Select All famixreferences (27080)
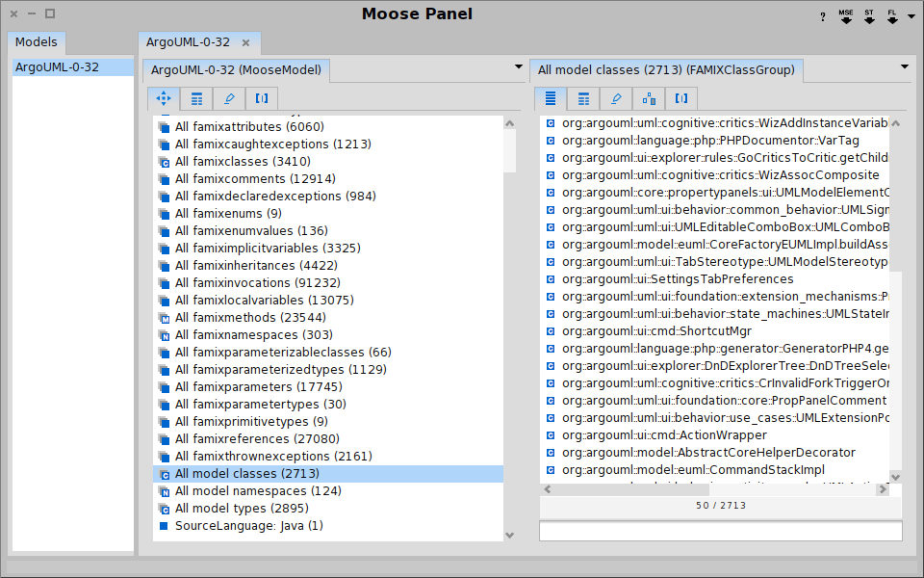The image size is (924, 578). (x=328, y=439)
